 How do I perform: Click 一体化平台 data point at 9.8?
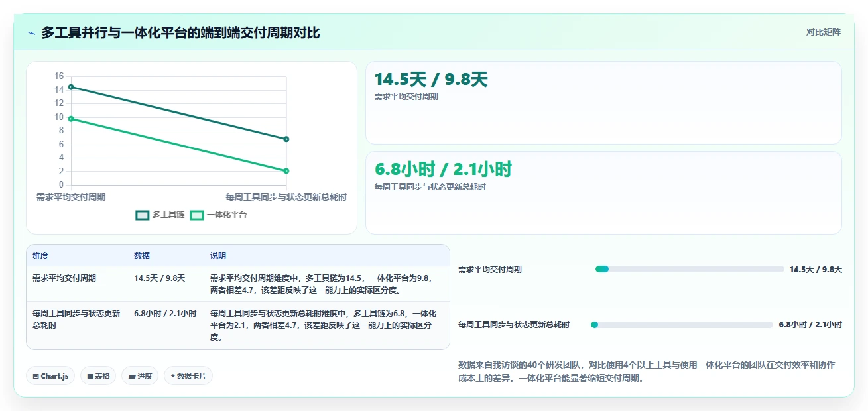[71, 119]
